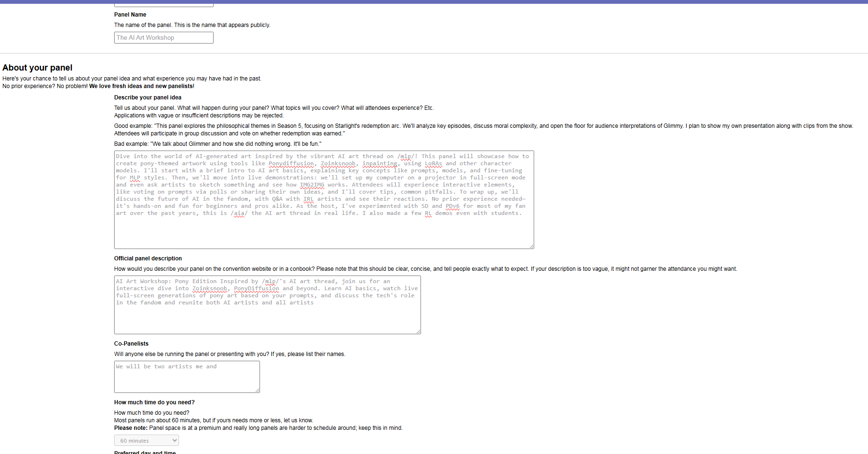The width and height of the screenshot is (868, 454).
Task: Click the "Most panels run about 60 minutes" line
Action: pyautogui.click(x=214, y=420)
